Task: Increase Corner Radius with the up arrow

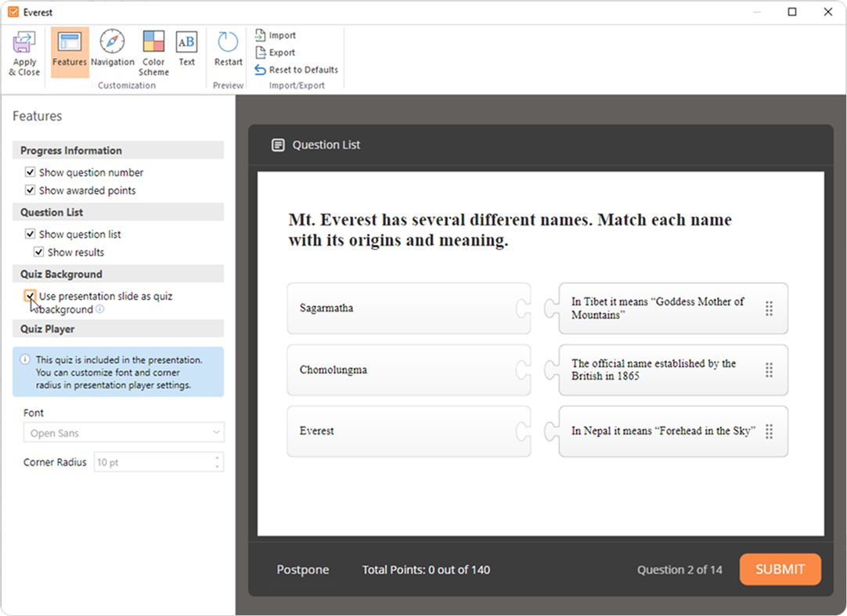Action: (x=217, y=458)
